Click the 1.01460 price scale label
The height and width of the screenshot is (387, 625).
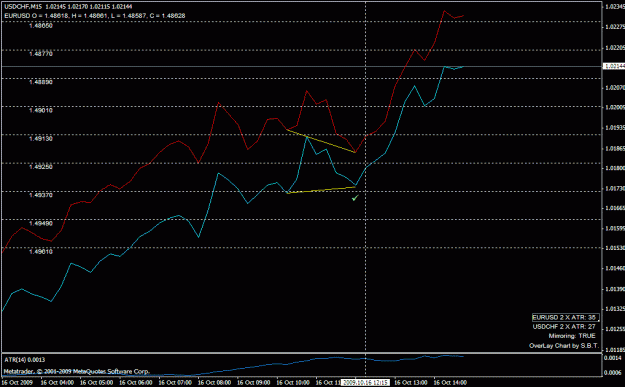tap(615, 269)
